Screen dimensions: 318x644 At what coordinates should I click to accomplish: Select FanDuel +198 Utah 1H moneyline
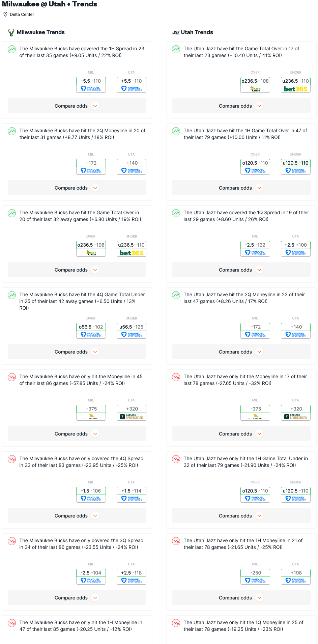(x=296, y=577)
